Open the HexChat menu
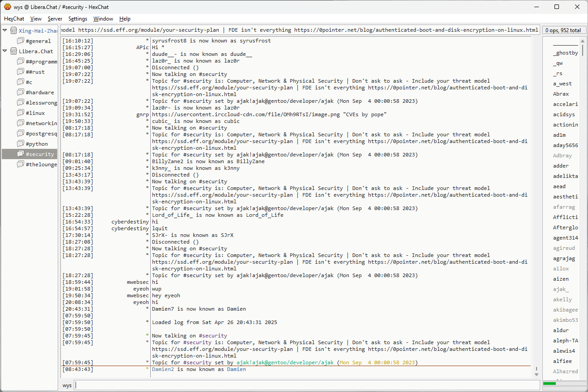Screen dimensions: 588x392 [14, 19]
